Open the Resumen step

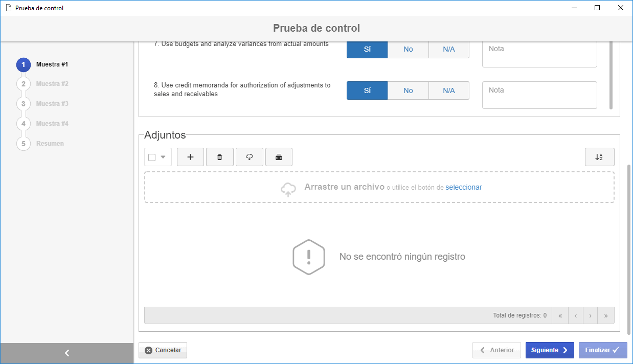tap(50, 143)
